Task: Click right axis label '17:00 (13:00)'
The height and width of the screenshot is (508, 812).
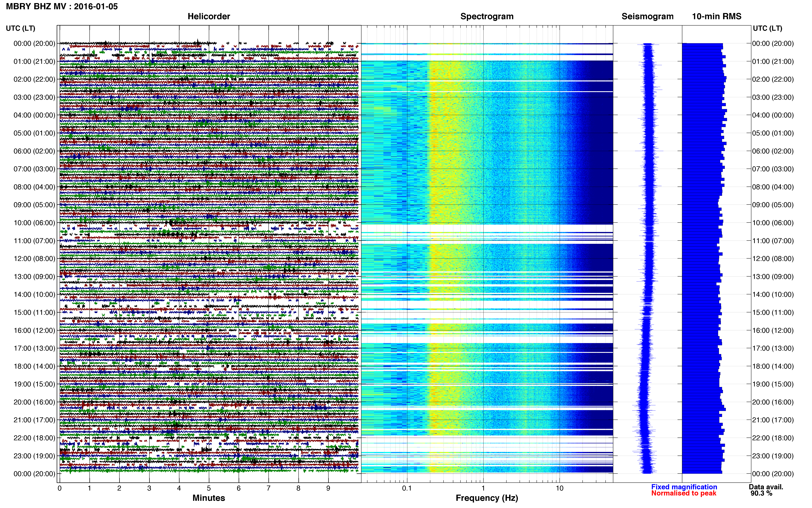Action: pyautogui.click(x=773, y=348)
